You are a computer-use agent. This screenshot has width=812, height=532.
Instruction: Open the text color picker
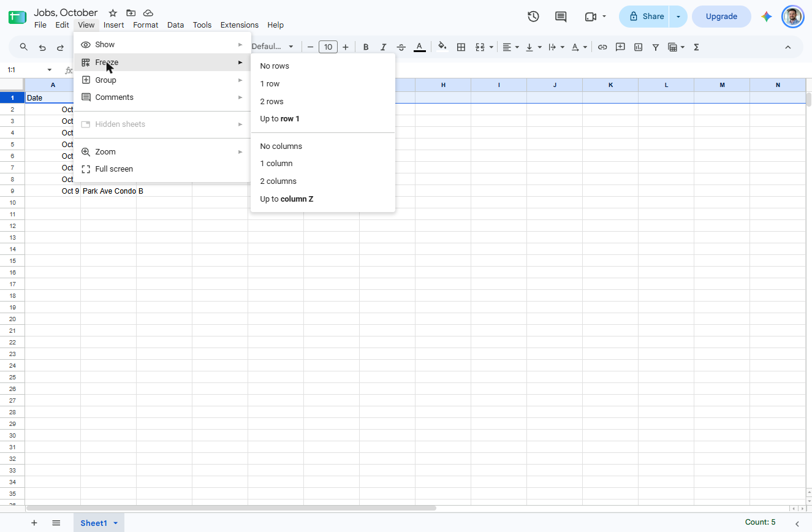(x=419, y=47)
